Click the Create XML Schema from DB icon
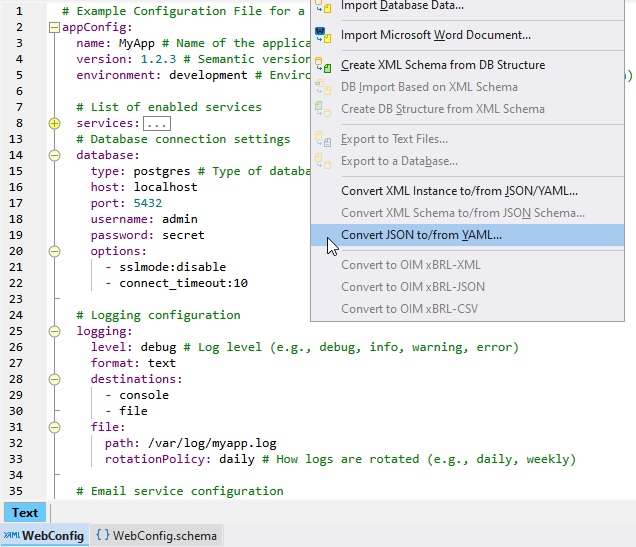The width and height of the screenshot is (636, 547). click(x=324, y=65)
